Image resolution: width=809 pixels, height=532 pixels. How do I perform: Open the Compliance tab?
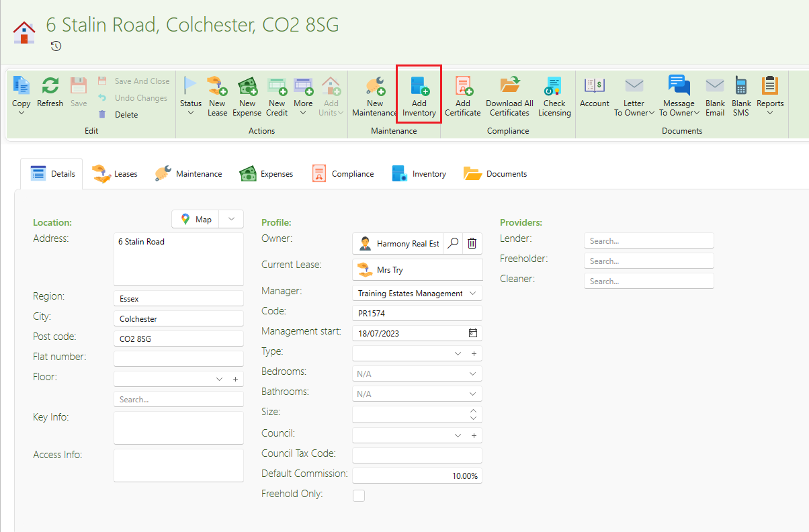(x=343, y=174)
